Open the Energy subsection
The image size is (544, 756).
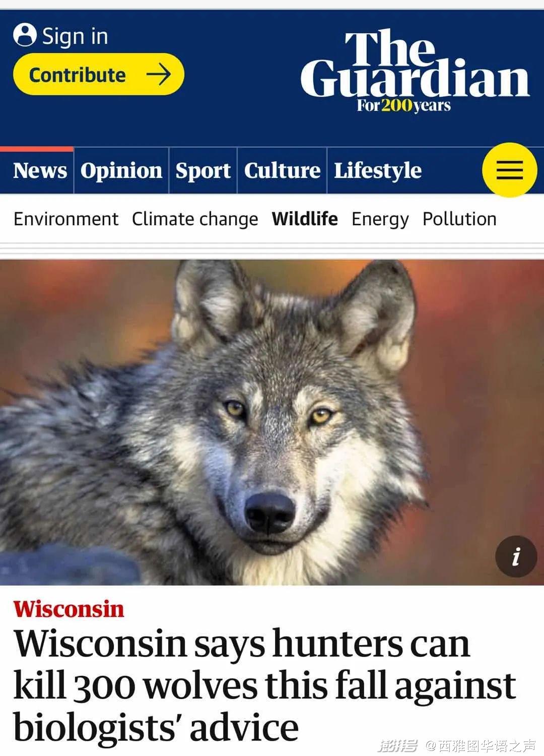point(380,220)
